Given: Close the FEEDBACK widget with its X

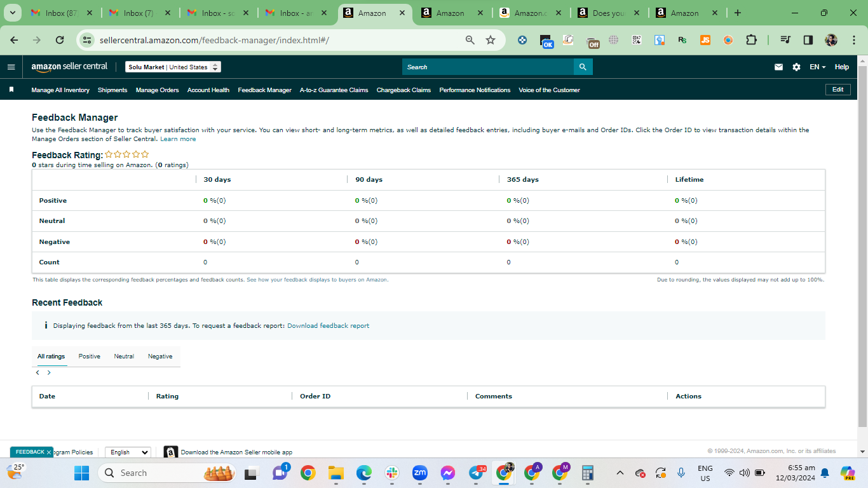Looking at the screenshot, I should tap(49, 452).
